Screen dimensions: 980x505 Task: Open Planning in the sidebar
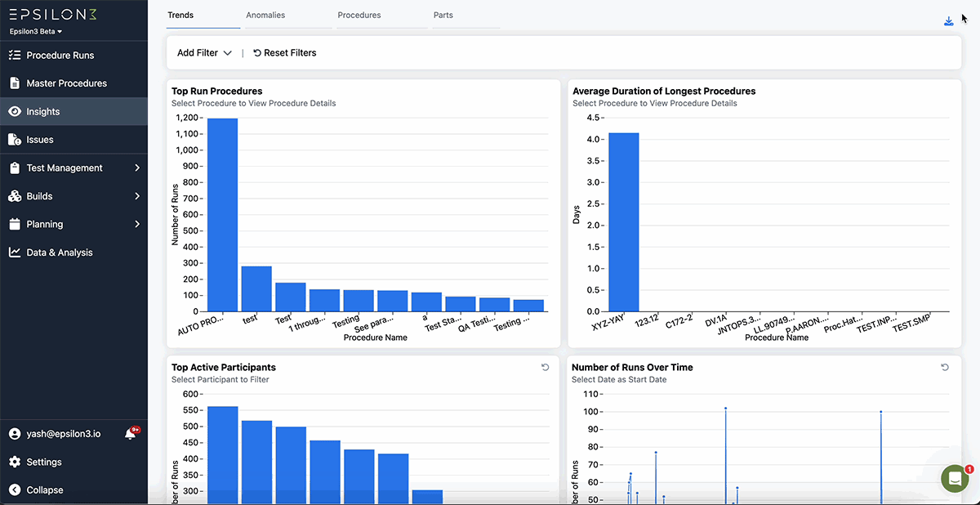tap(73, 224)
